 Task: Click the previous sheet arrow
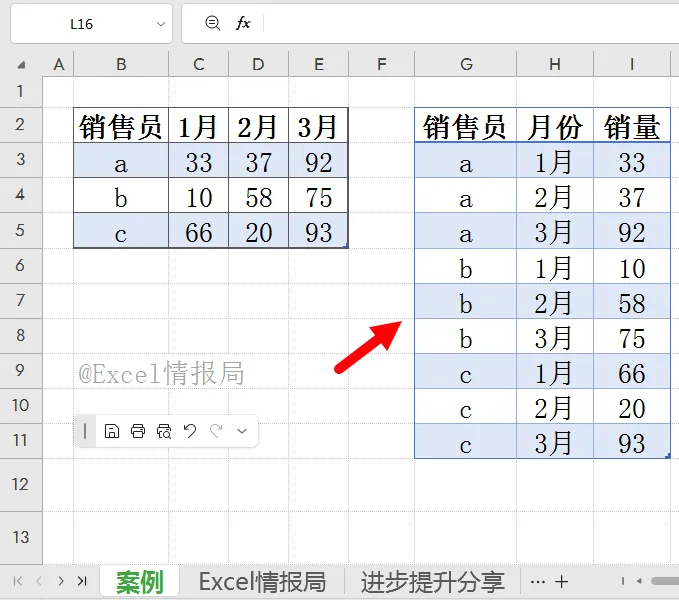[x=39, y=581]
